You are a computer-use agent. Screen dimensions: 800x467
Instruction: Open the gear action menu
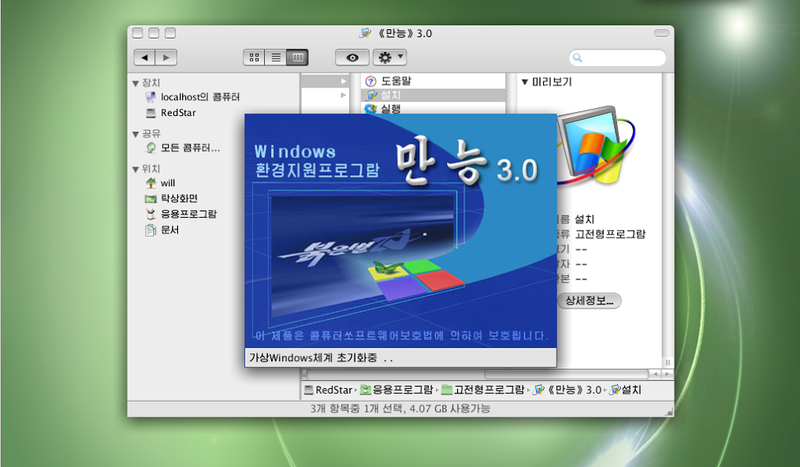tap(390, 57)
